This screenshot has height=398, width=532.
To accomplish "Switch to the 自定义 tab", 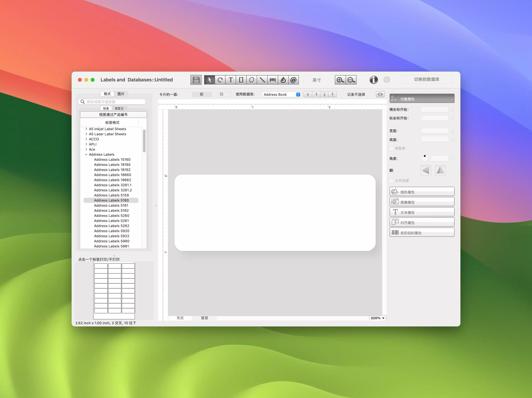I will (x=119, y=109).
